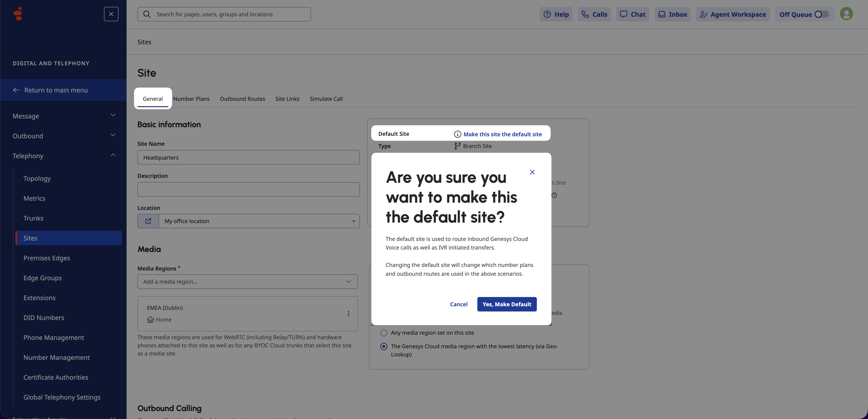Click the search magnifier icon

pyautogui.click(x=147, y=14)
